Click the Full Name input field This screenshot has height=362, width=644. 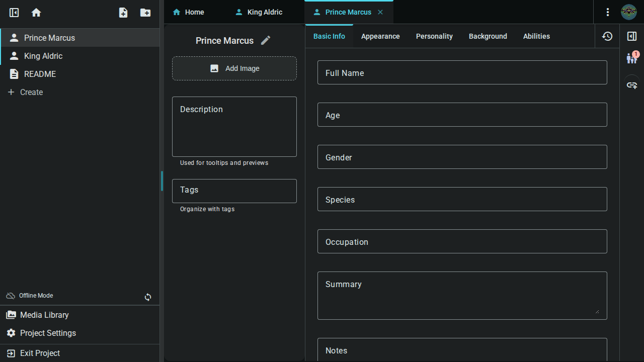462,73
